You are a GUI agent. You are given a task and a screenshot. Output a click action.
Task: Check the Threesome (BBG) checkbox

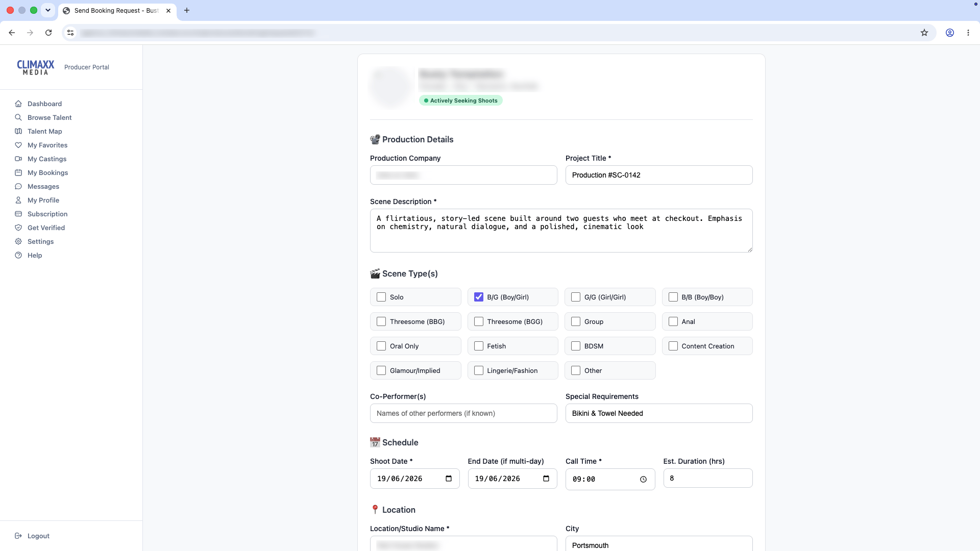point(381,321)
